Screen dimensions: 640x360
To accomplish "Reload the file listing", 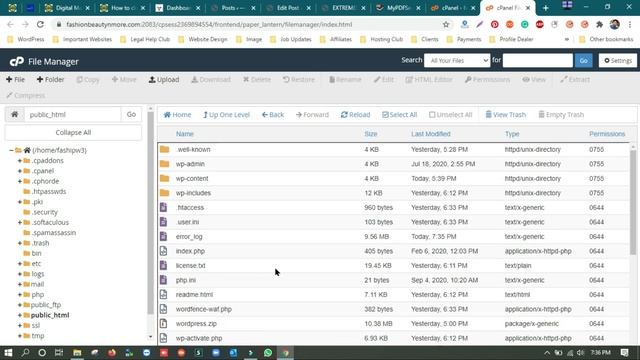I will [356, 115].
